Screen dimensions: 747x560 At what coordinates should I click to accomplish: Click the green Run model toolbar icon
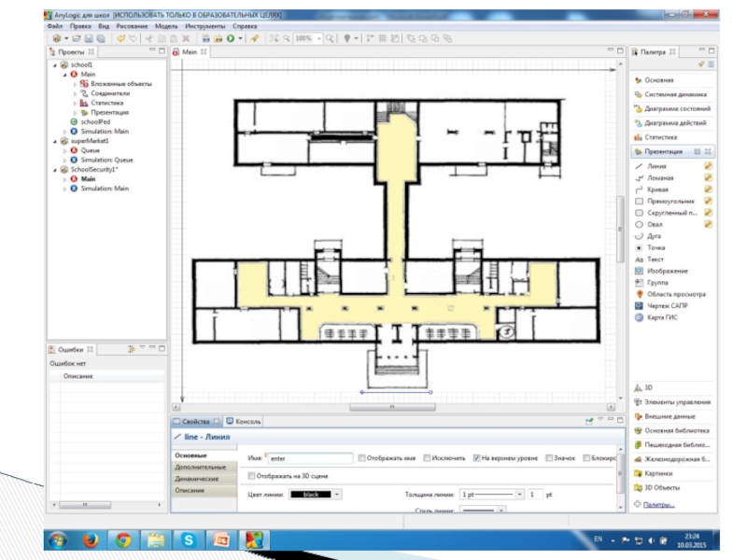[x=230, y=39]
